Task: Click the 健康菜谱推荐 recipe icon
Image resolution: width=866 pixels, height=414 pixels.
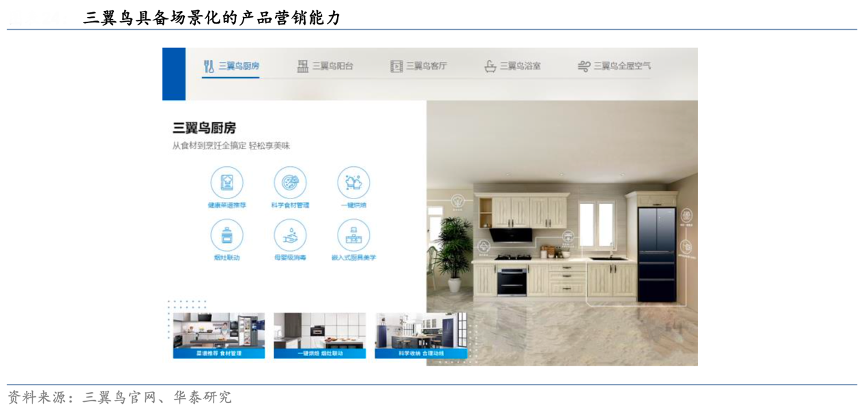Action: [x=226, y=183]
